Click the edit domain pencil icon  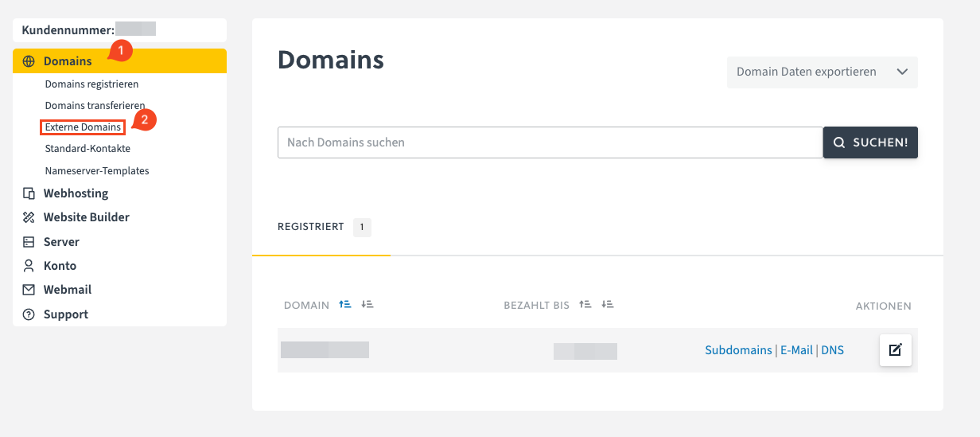coord(895,350)
